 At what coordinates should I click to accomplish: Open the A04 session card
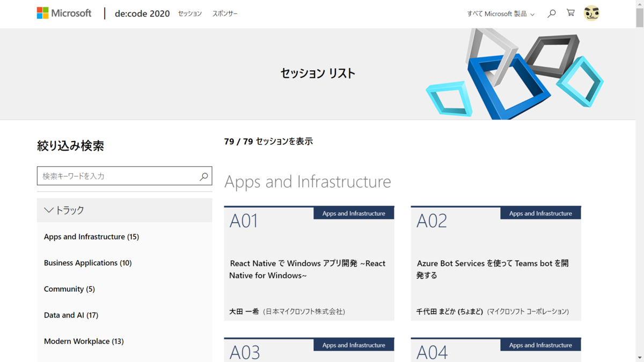tap(496, 350)
